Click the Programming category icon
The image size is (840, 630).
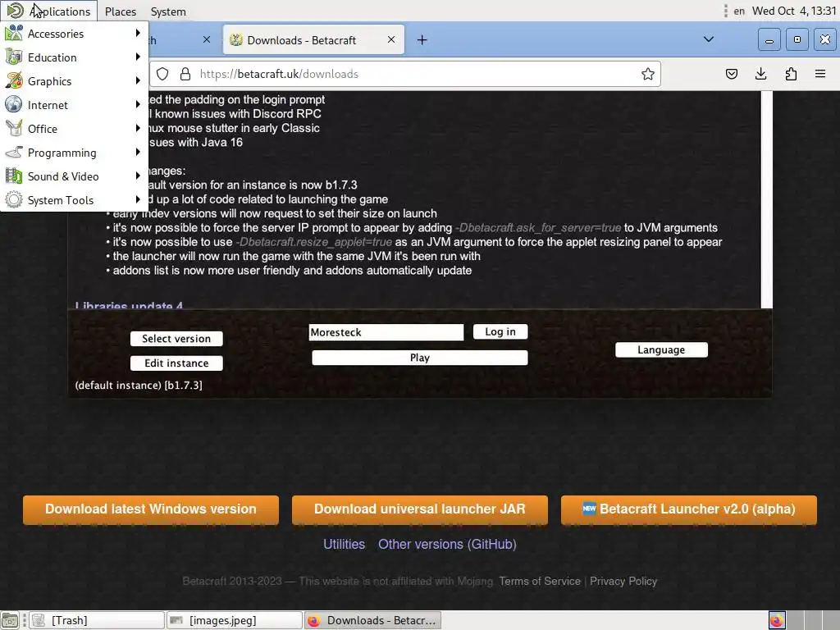(14, 152)
